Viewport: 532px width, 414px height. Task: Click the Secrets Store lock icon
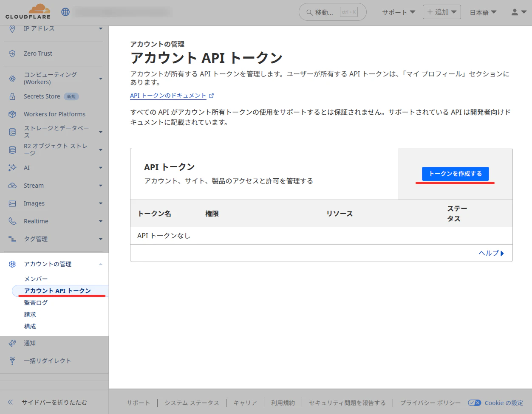[x=12, y=96]
